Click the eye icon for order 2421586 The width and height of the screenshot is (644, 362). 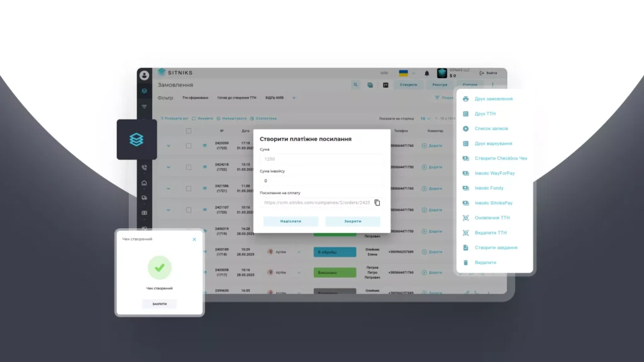point(204,189)
